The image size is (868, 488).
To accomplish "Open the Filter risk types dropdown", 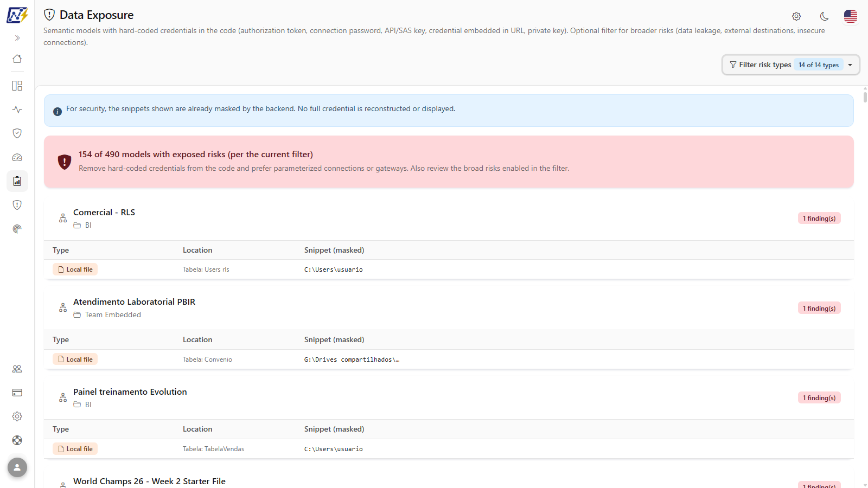I will click(790, 65).
